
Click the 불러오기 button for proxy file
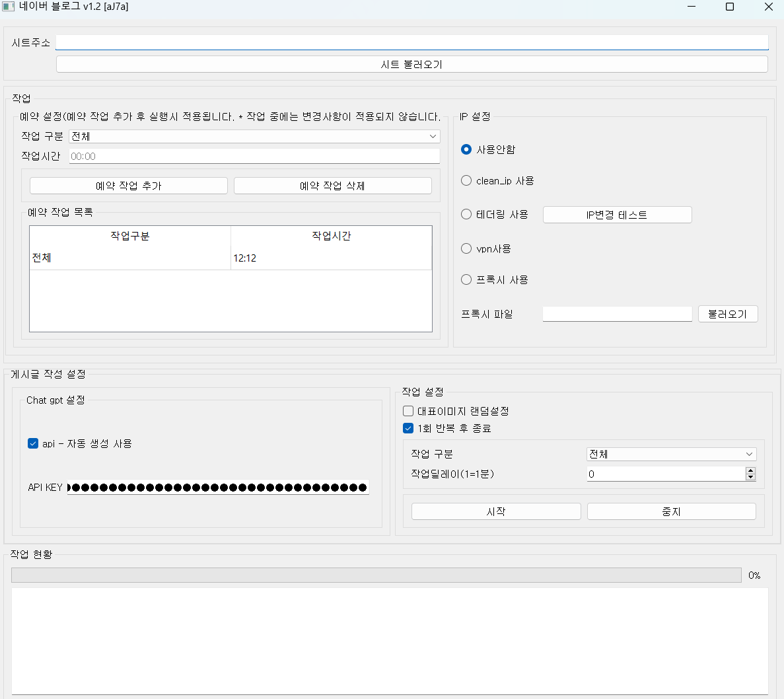point(727,314)
